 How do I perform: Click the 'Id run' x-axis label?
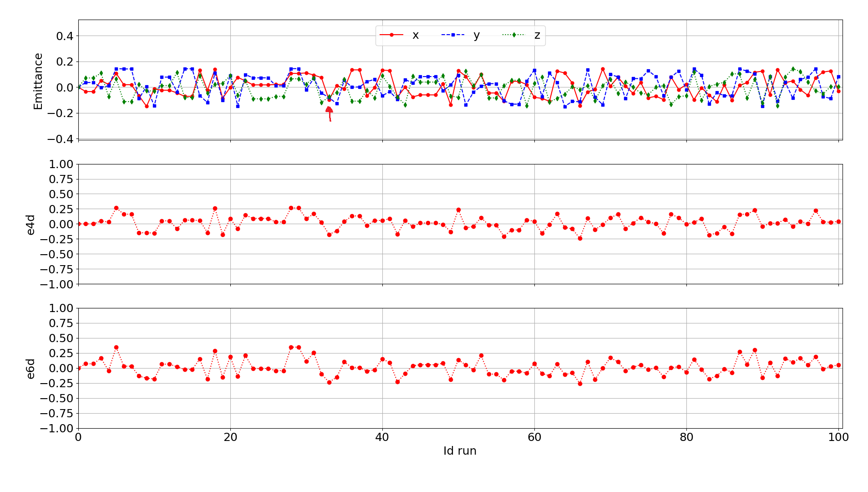click(460, 451)
